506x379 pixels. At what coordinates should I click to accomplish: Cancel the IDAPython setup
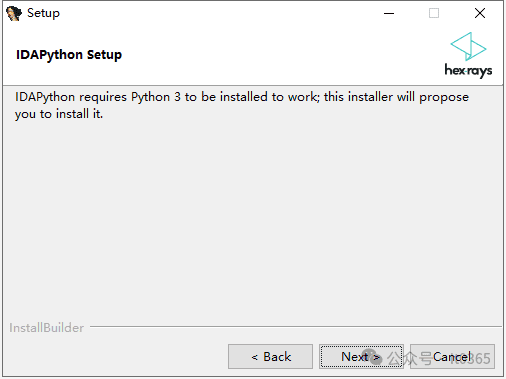coord(452,357)
